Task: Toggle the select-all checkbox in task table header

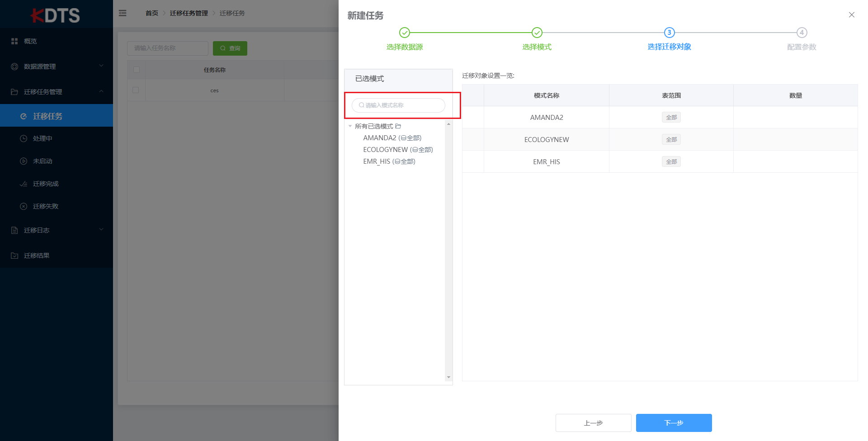Action: click(x=137, y=70)
